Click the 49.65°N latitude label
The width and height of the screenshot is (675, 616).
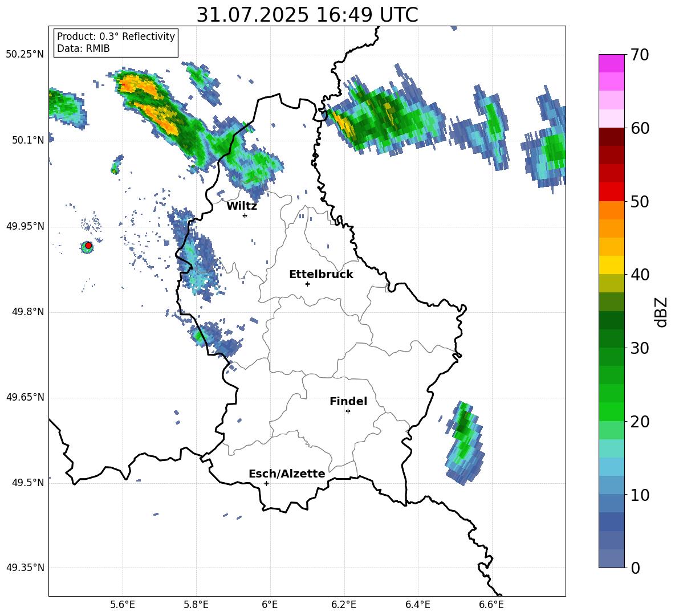pos(25,397)
